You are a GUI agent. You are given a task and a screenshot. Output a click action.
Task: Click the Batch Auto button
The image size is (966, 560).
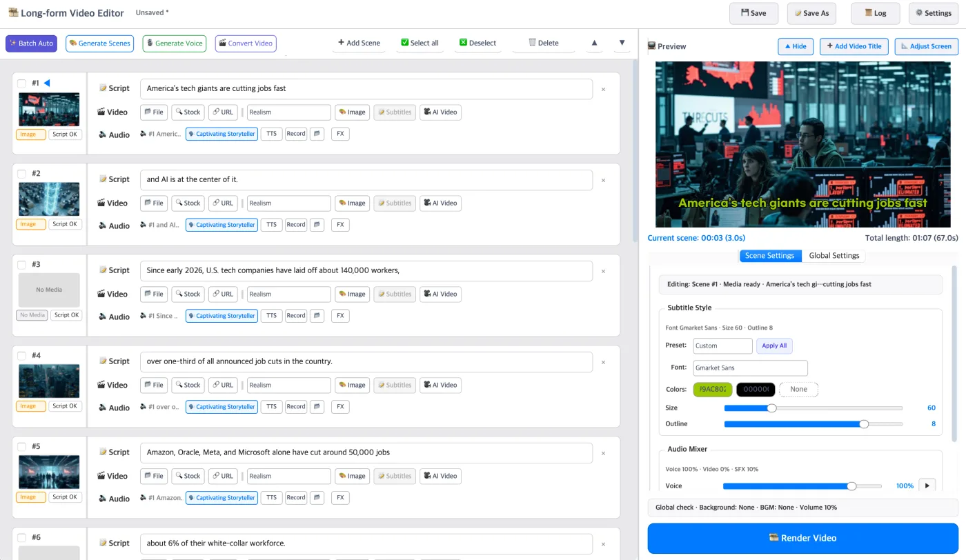31,43
